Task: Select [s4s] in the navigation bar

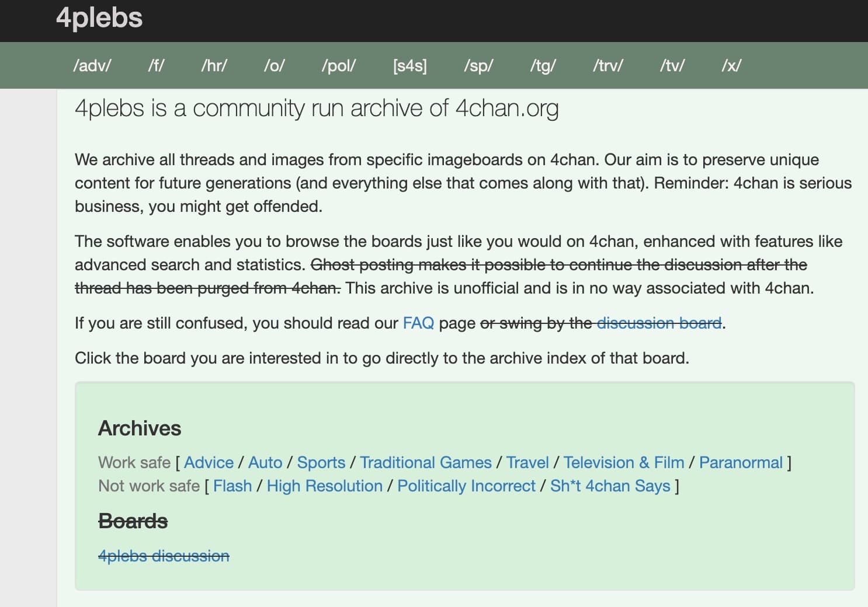Action: [x=410, y=65]
